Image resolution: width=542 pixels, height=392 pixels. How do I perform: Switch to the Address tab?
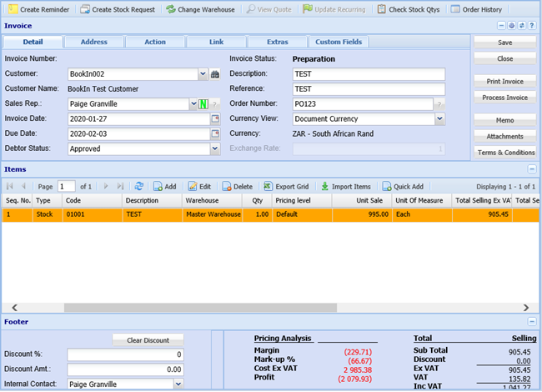tap(93, 42)
